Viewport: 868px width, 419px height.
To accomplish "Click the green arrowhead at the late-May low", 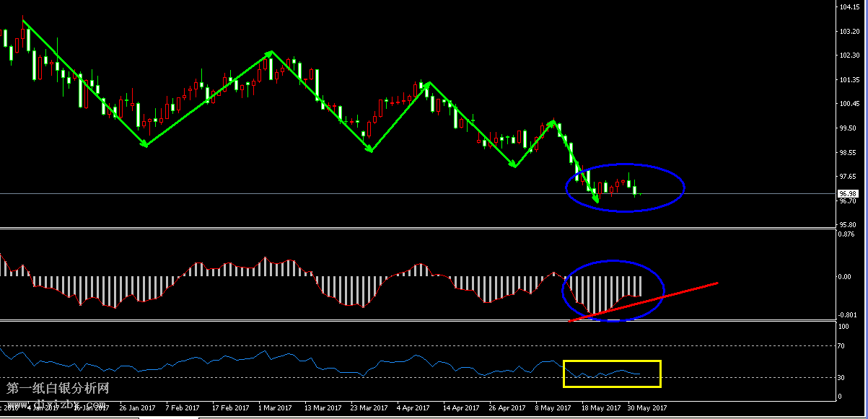I will (595, 198).
